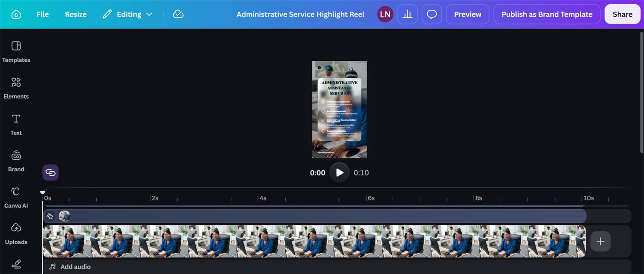Click the Administrative Service Highlight Reel title
The width and height of the screenshot is (644, 274).
point(300,14)
